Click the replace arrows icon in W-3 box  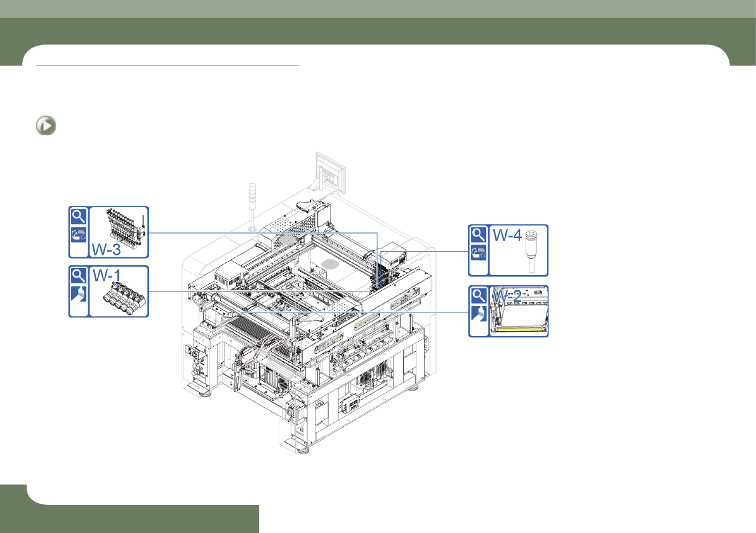point(79,236)
